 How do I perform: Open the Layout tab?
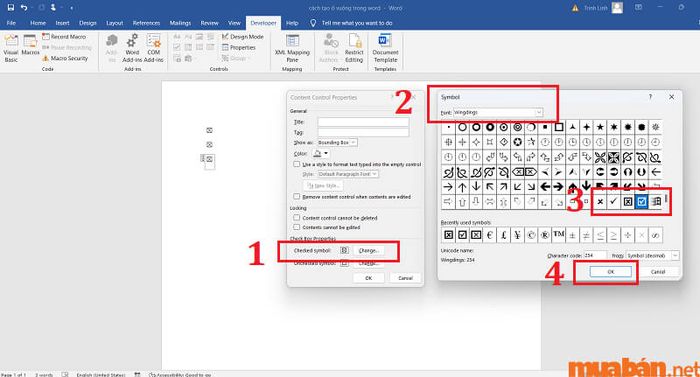(114, 23)
